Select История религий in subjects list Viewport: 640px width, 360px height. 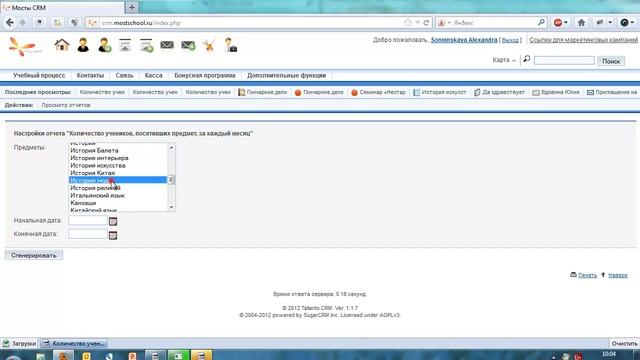click(118, 188)
